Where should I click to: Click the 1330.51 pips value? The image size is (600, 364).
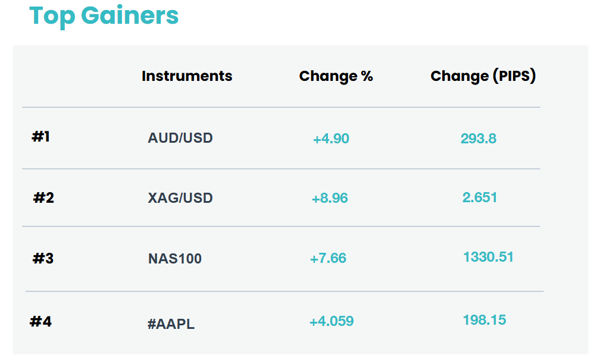click(488, 257)
